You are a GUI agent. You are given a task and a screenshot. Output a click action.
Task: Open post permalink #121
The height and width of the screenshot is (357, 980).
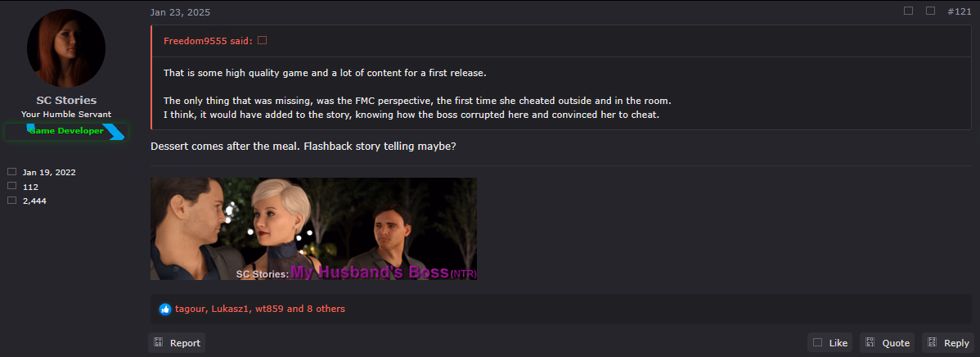[959, 11]
